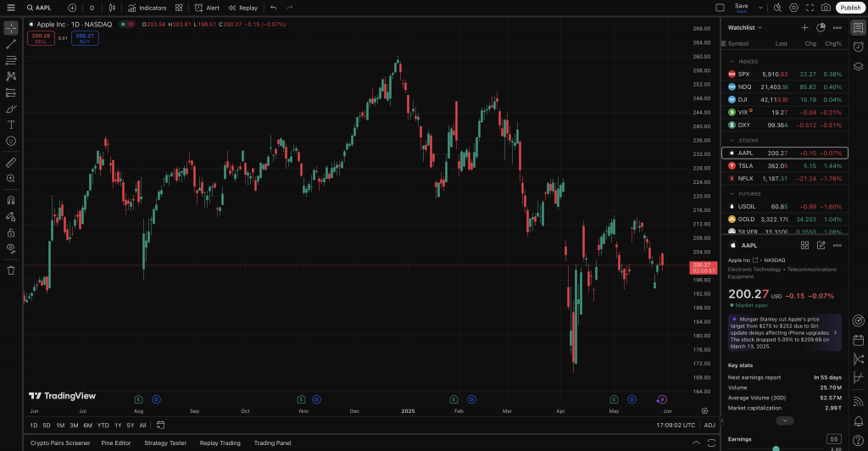Open quick search icon in top bar
The height and width of the screenshot is (451, 868).
778,8
